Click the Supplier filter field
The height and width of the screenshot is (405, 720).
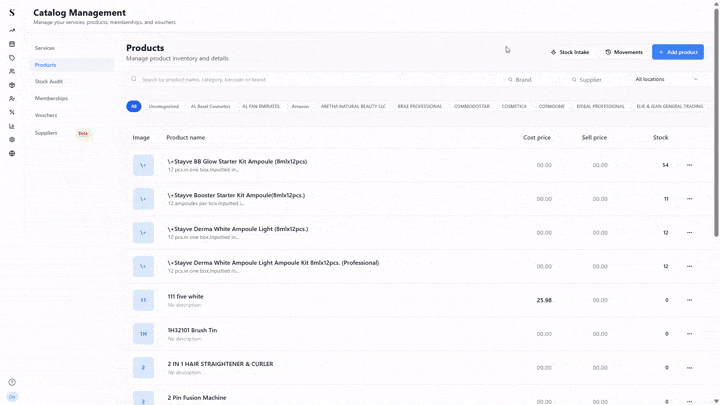click(x=598, y=79)
